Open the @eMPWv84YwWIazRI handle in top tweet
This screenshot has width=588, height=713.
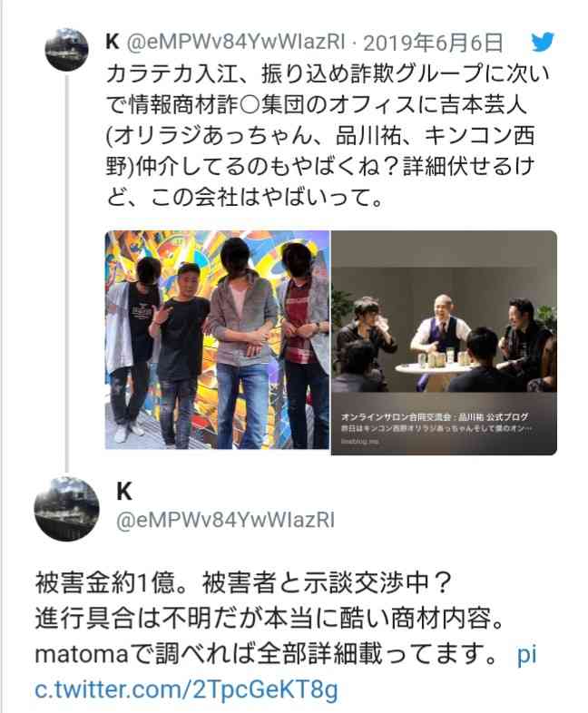point(236,42)
